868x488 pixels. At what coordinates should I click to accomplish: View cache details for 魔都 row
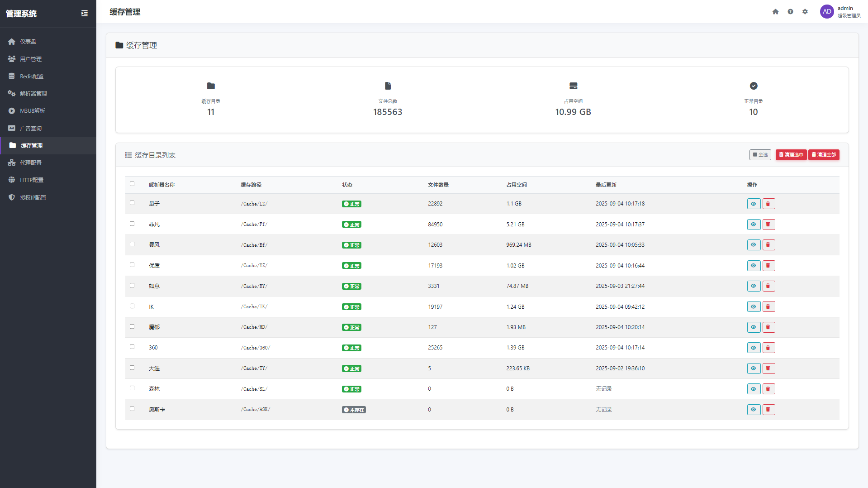[754, 327]
